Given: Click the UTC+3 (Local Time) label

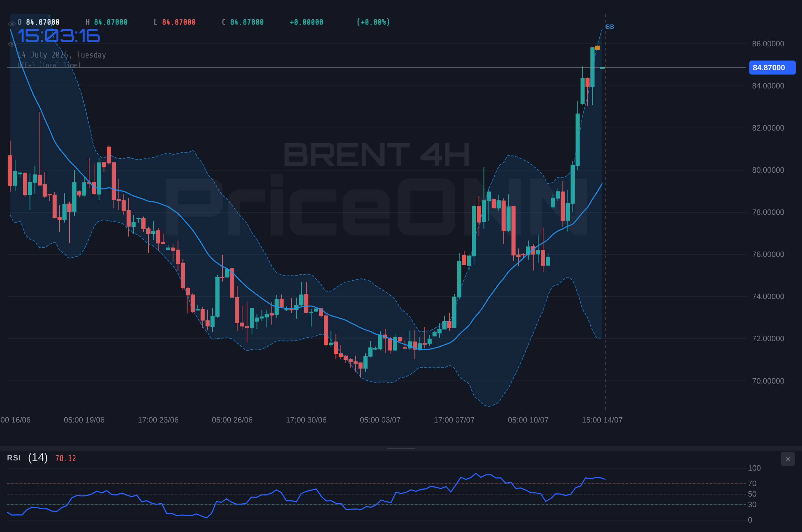Looking at the screenshot, I should [49, 65].
